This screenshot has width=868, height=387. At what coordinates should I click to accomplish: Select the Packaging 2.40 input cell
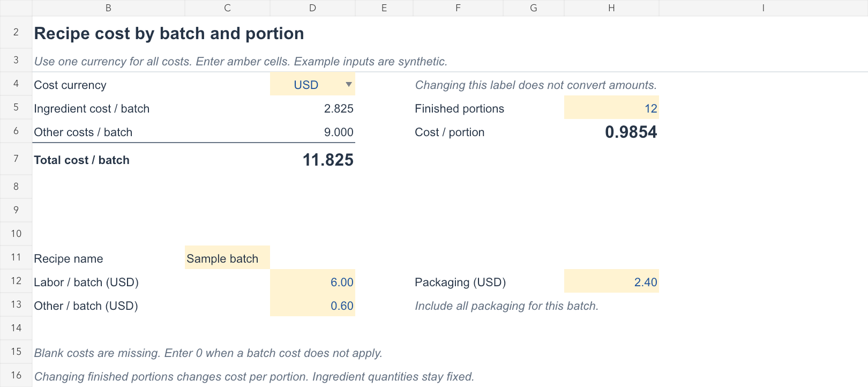pos(611,282)
